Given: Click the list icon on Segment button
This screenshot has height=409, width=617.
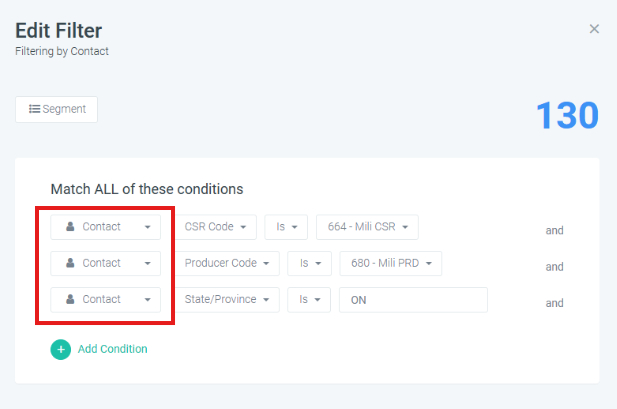Looking at the screenshot, I should coord(34,109).
